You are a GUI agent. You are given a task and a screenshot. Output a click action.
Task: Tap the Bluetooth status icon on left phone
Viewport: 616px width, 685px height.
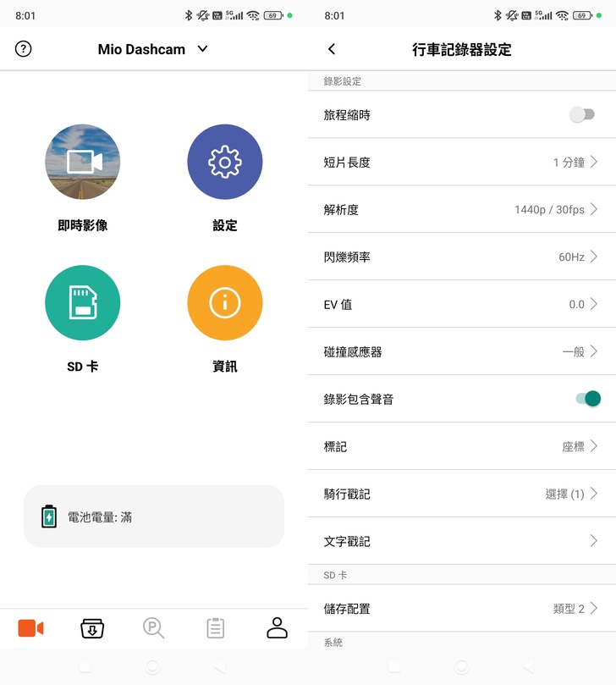188,16
